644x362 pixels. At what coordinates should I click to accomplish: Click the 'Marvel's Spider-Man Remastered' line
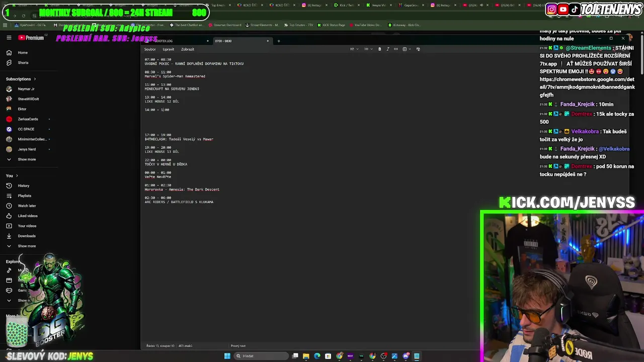point(175,76)
